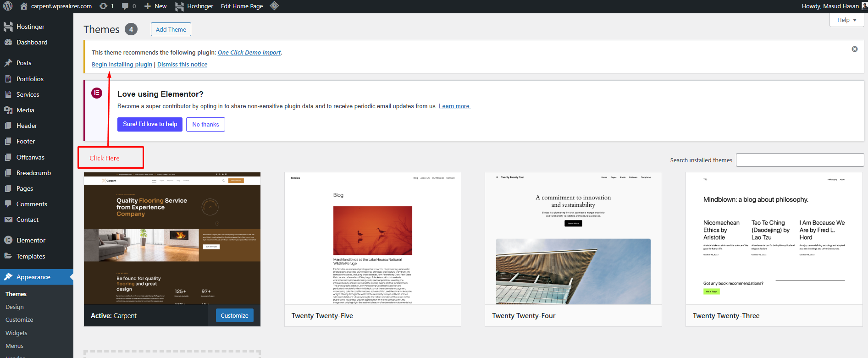Open the Howdy, Masud Hasan account menu

(x=835, y=6)
